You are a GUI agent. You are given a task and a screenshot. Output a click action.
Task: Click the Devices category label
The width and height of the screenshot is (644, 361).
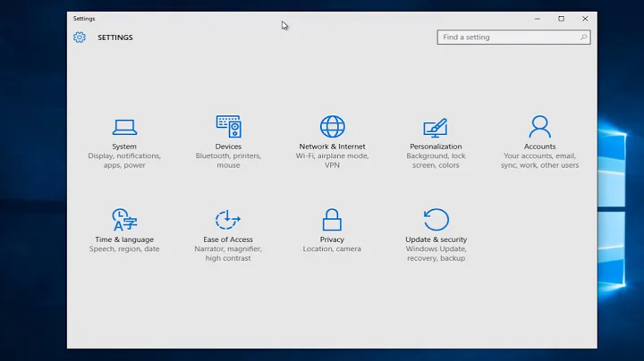click(228, 147)
